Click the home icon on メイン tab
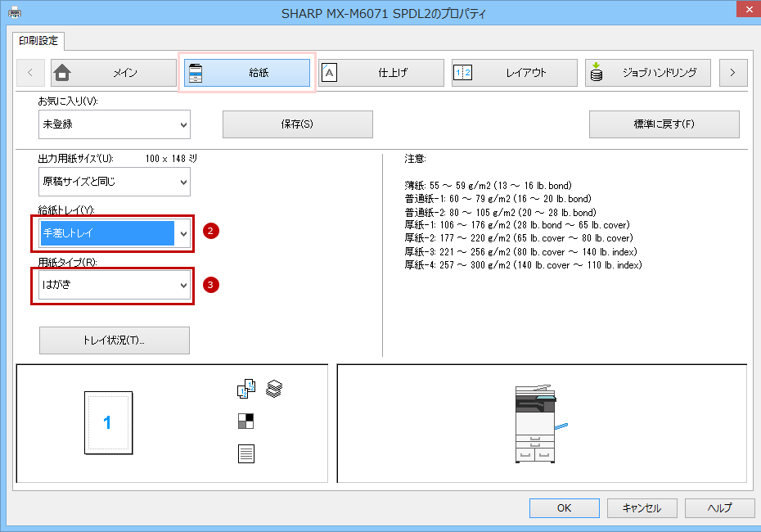This screenshot has width=761, height=532. tap(63, 73)
